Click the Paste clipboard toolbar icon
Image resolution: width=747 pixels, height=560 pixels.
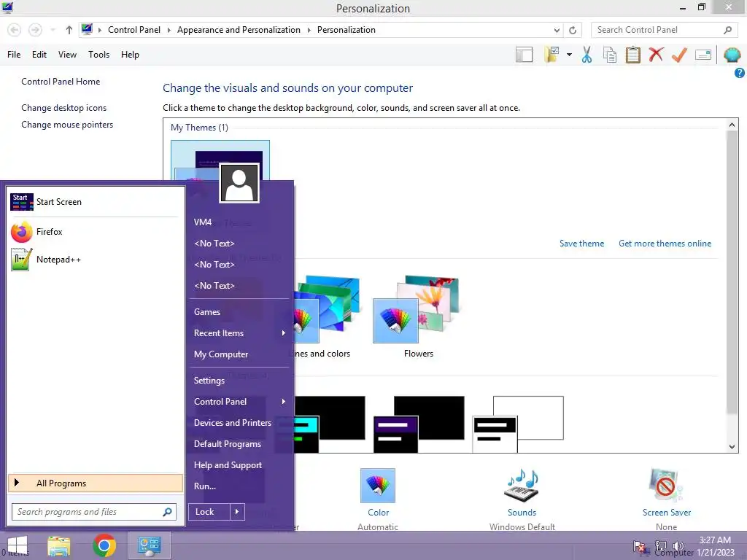pos(632,55)
